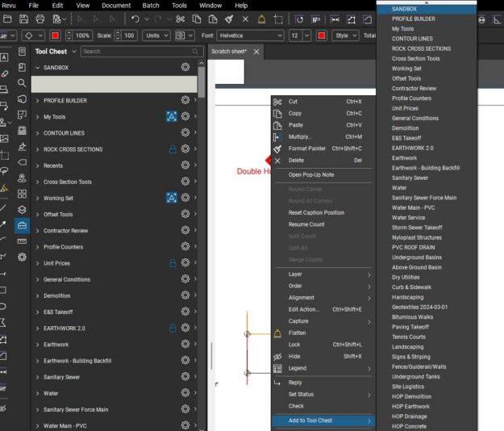Open the Search magnifier panel icon

tap(22, 83)
